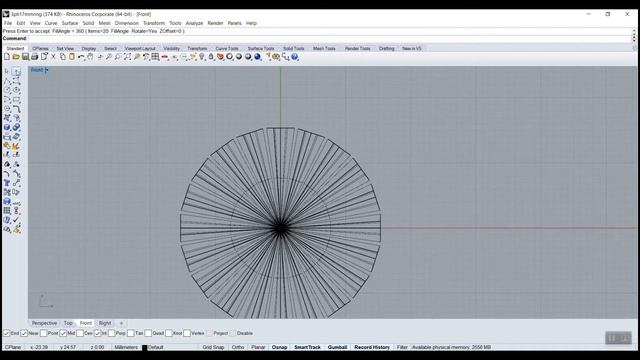Click the Explode icon in sidebar
The height and width of the screenshot is (360, 640).
click(x=16, y=146)
